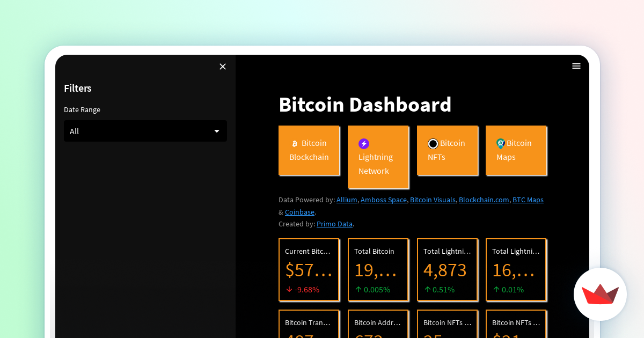Click the Current Bitcoin price card
644x338 pixels.
point(309,269)
